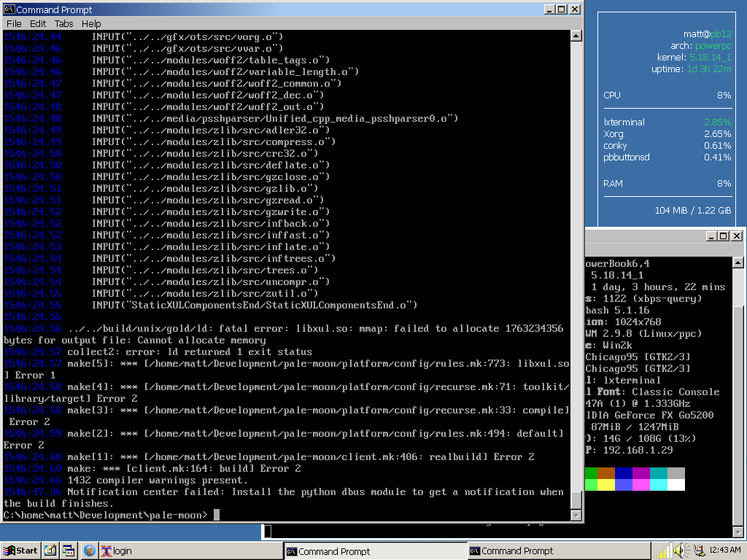Click the brown color block
The image size is (747, 560).
pos(606,472)
